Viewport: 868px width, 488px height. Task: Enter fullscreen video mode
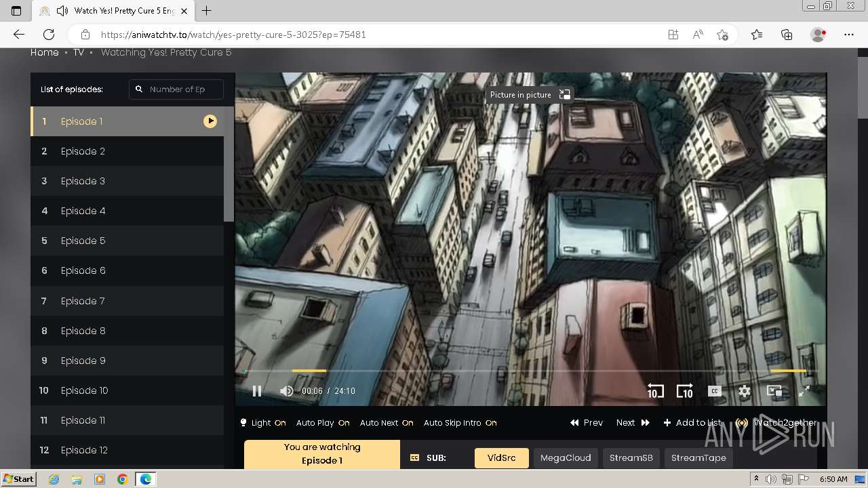(804, 391)
